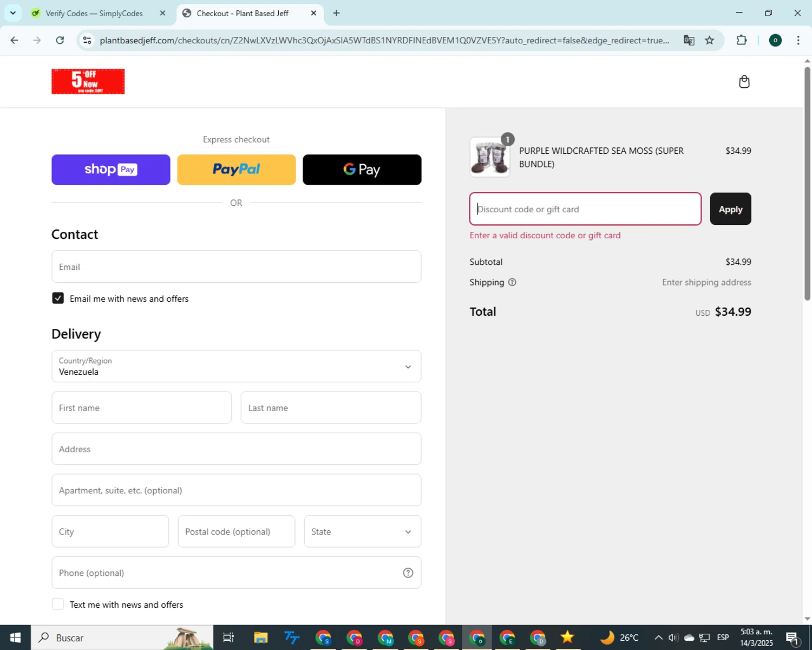Click the Total $34.99 amount

coord(733,311)
